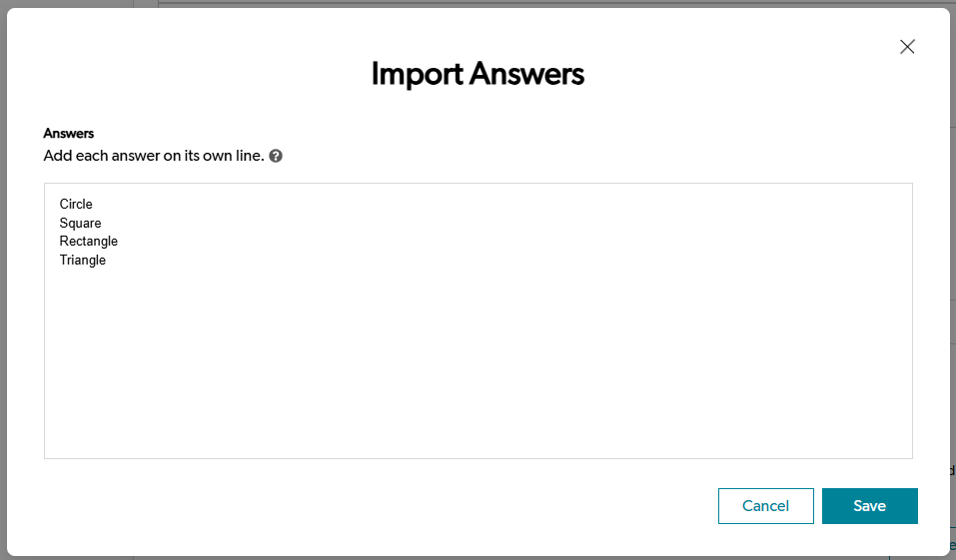Image resolution: width=956 pixels, height=560 pixels.
Task: Click the word 'line.' beside the help icon
Action: pyautogui.click(x=248, y=157)
